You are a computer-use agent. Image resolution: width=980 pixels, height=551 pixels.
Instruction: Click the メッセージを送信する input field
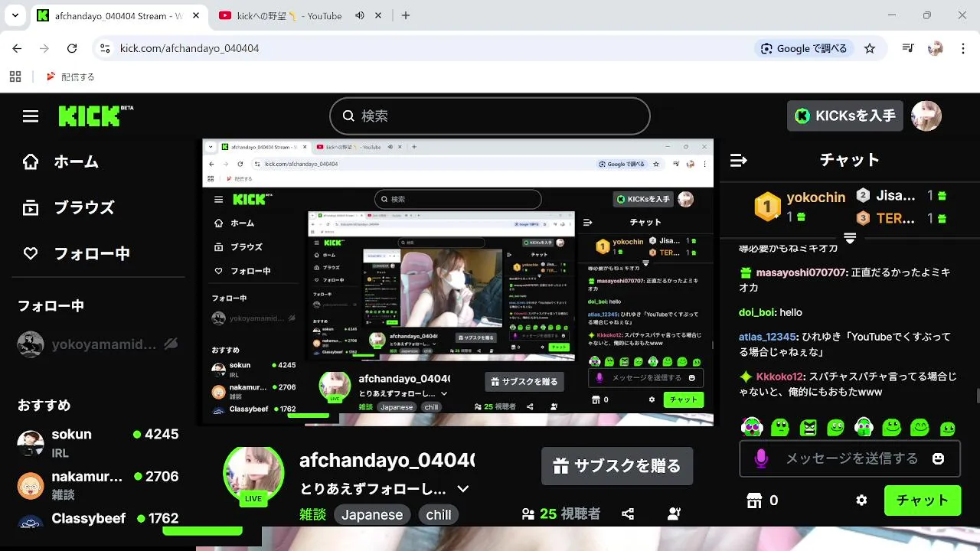pyautogui.click(x=850, y=458)
